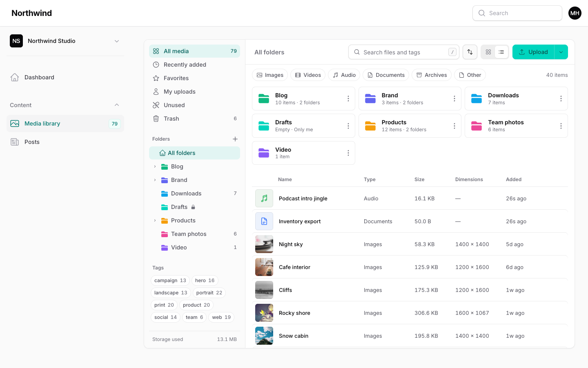Filter by Other file type
The height and width of the screenshot is (368, 588).
[x=470, y=75]
